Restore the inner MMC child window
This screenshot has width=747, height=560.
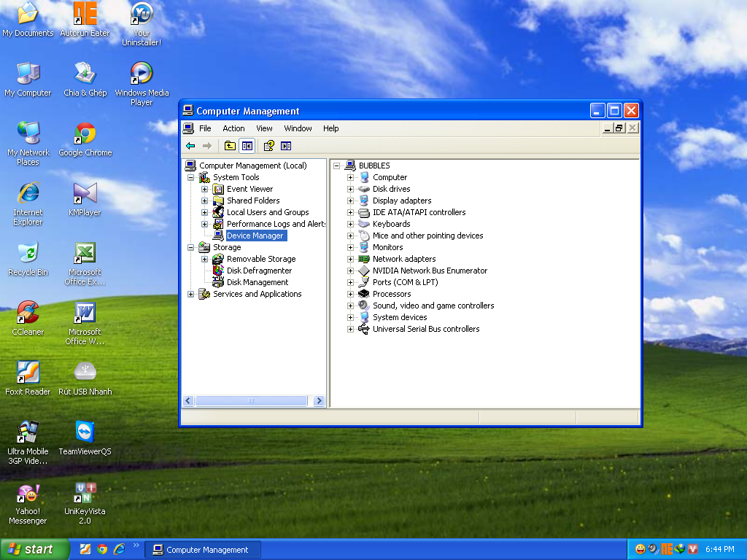pos(619,128)
